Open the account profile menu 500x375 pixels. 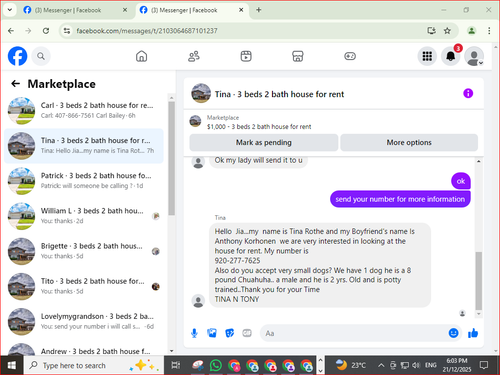coord(474,56)
